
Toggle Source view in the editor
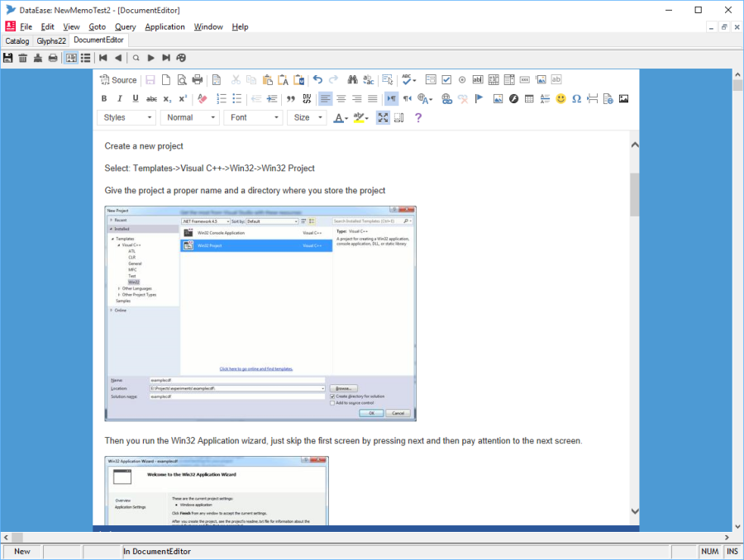118,80
